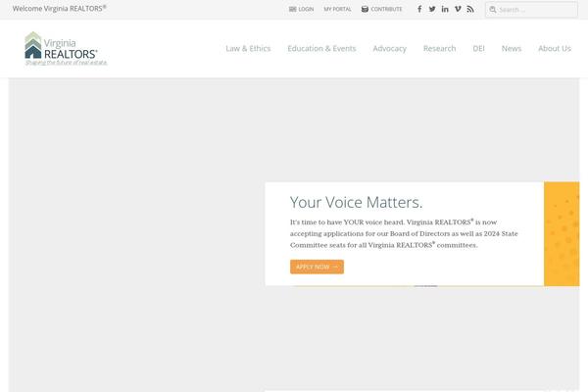Open the Advocacy menu
The width and height of the screenshot is (588, 392).
[x=390, y=49]
